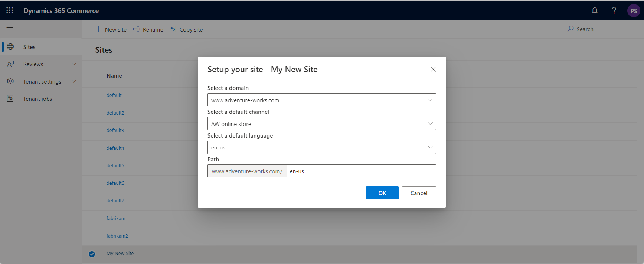Open the app launcher waffle icon

10,10
